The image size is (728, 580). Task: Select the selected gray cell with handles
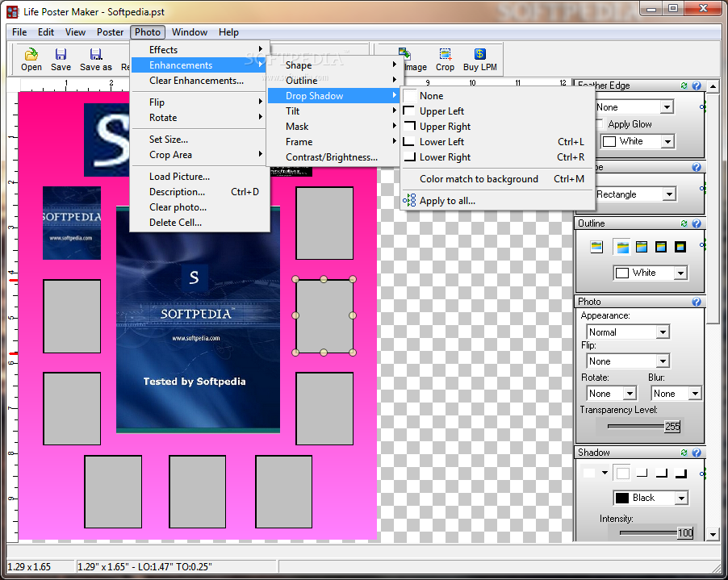(324, 315)
